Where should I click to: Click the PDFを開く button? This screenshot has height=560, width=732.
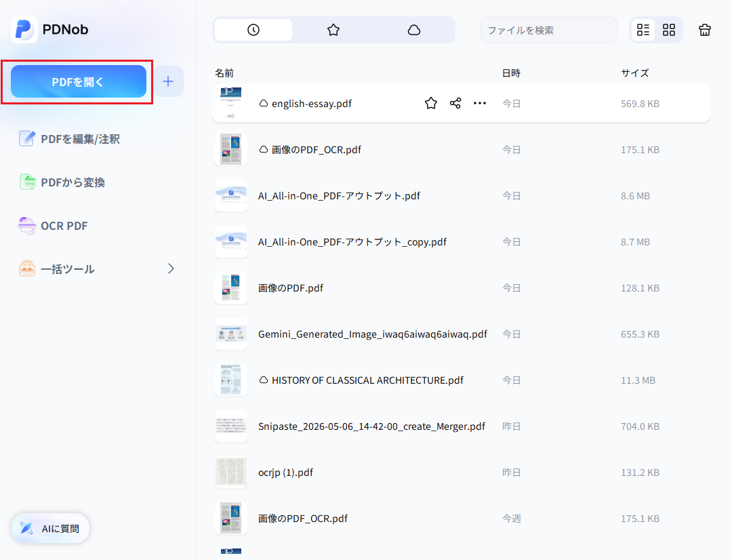pos(79,82)
